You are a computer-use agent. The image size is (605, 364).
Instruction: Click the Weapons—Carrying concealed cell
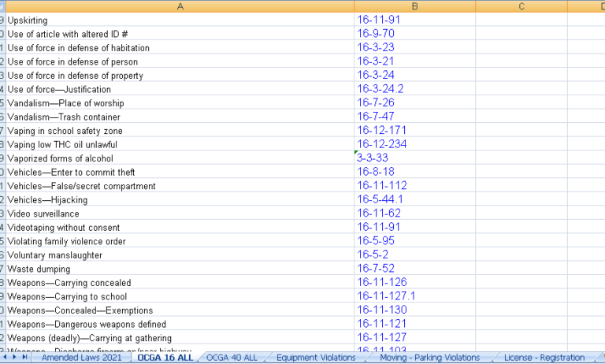coord(69,283)
